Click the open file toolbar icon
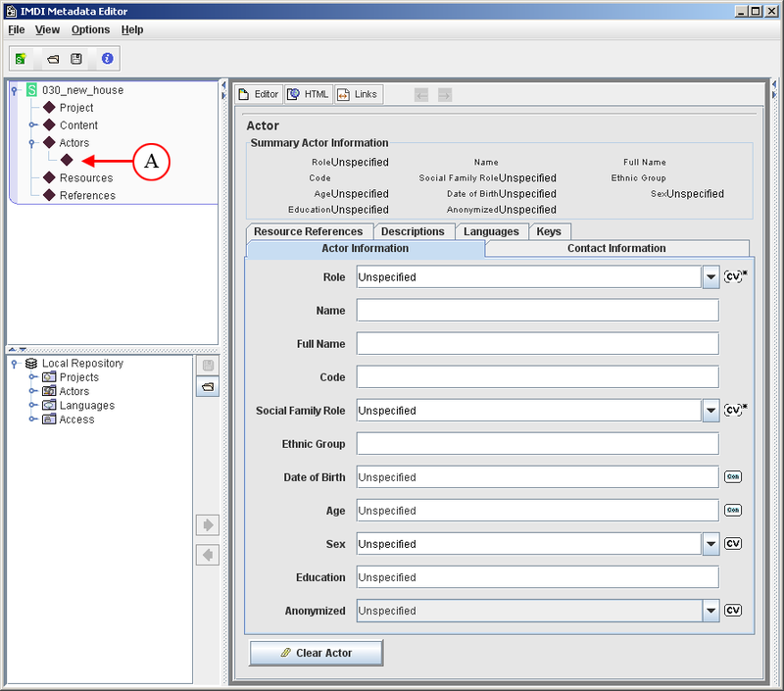 click(53, 59)
